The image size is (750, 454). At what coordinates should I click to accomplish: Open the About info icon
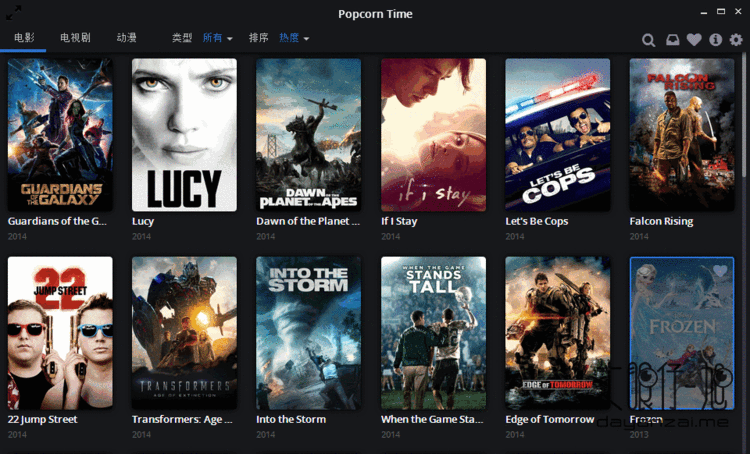[716, 40]
